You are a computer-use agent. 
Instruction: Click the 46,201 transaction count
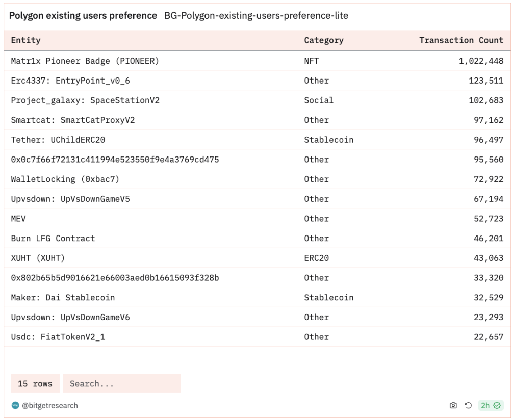[489, 238]
